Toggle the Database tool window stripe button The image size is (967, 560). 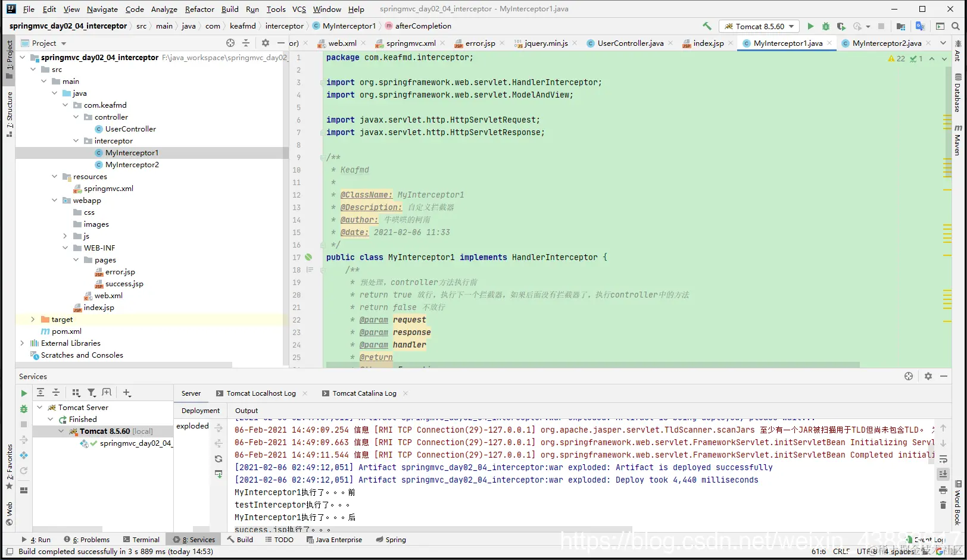(x=957, y=93)
